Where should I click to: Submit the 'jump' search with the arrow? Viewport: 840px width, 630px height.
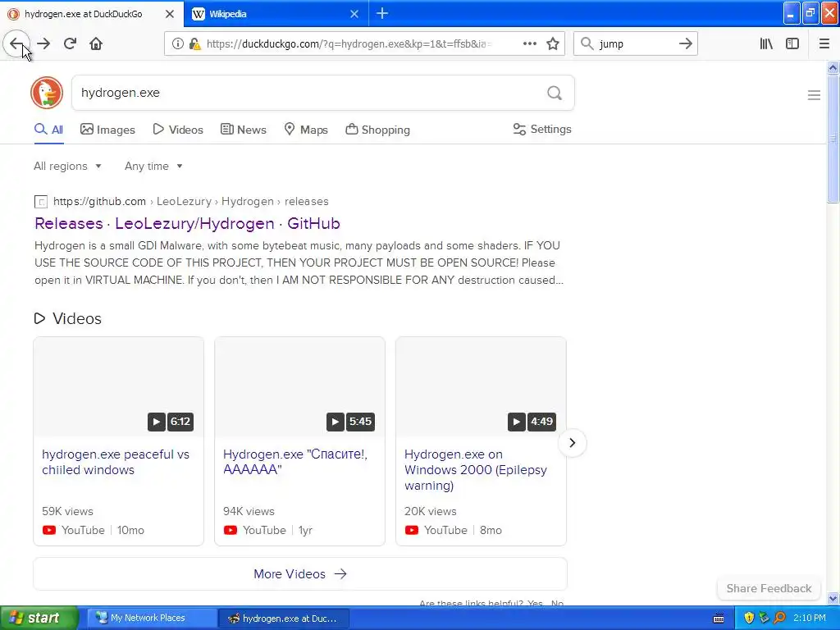[685, 43]
